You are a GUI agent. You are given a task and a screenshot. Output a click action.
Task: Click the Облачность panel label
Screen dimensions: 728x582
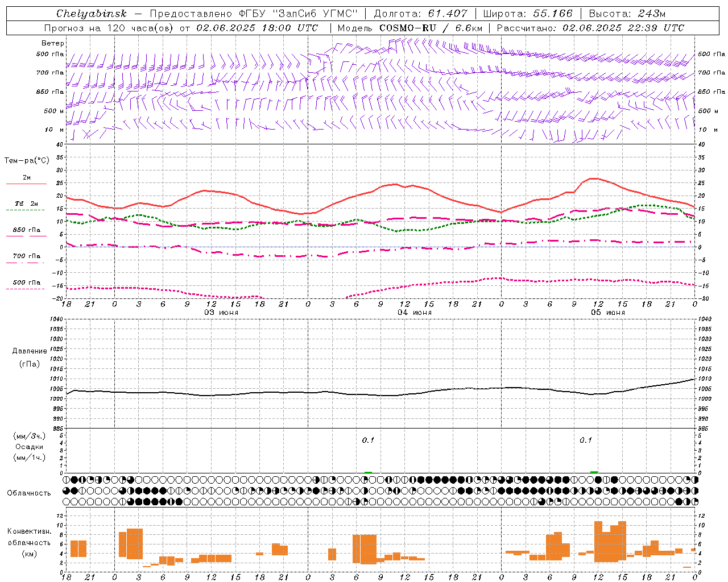(x=29, y=493)
